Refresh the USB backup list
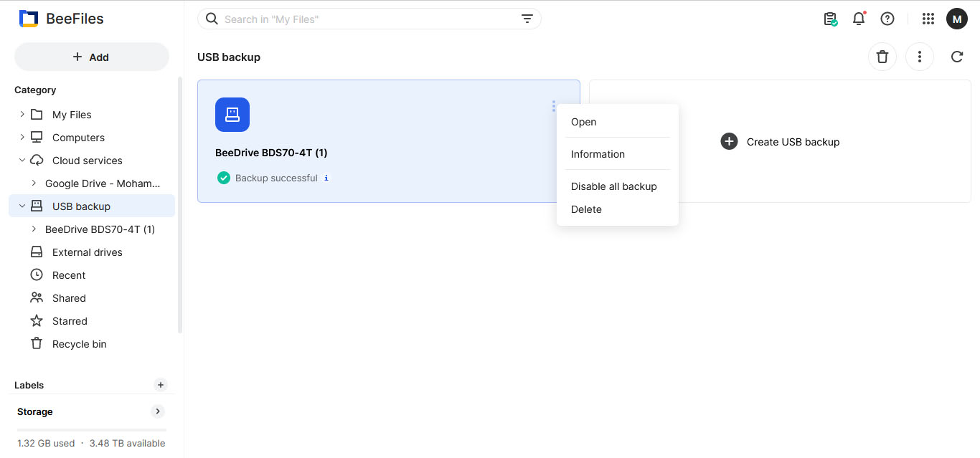This screenshot has width=980, height=458. [957, 57]
